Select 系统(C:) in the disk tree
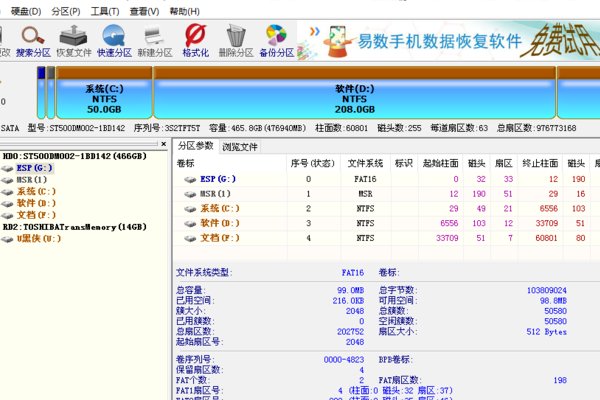The image size is (600, 400). click(36, 191)
